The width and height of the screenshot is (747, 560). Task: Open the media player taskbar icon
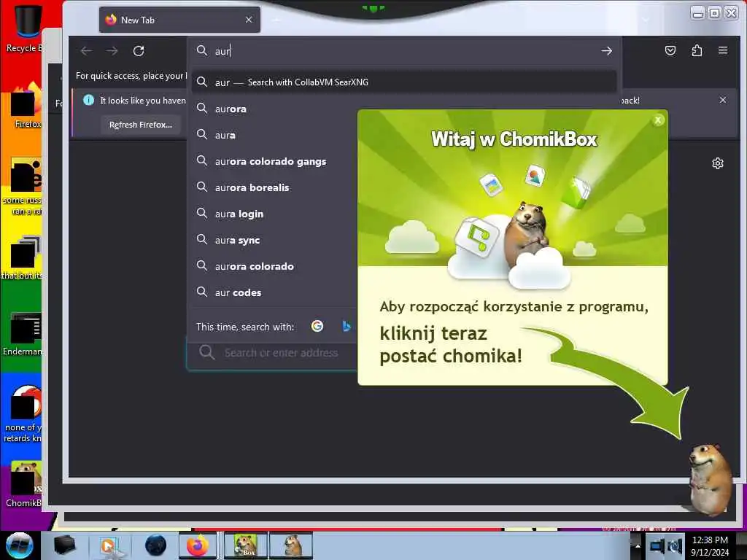point(110,545)
